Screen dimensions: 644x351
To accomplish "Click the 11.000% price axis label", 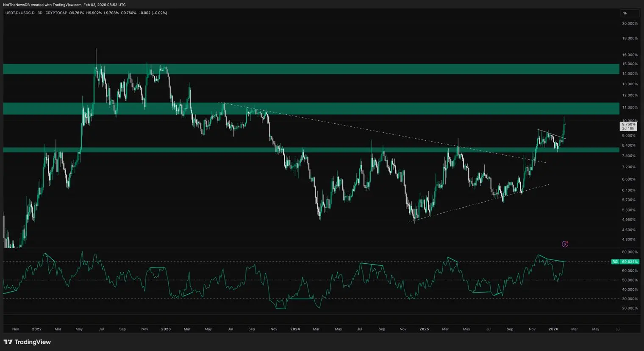I will coord(630,107).
